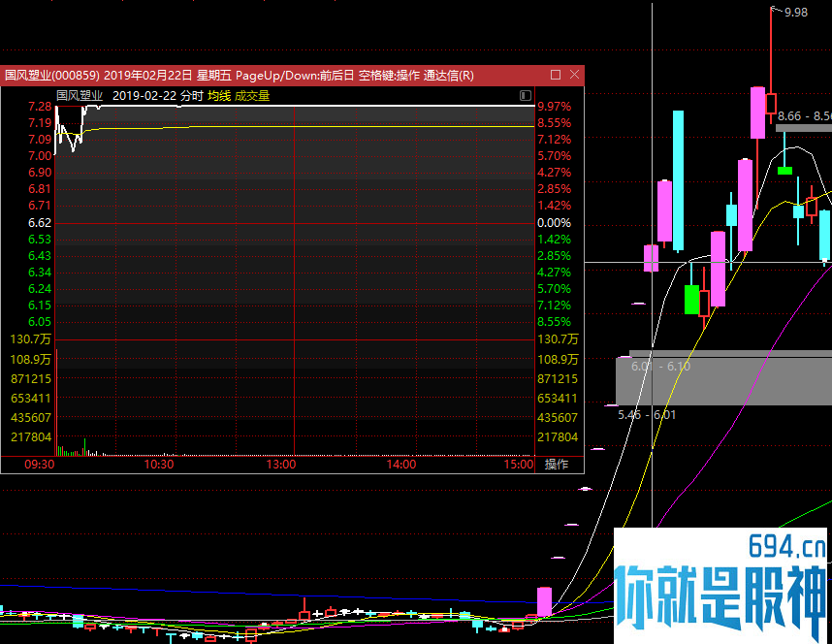The height and width of the screenshot is (644, 832).
Task: Click the small green candlestick near 8.66 label
Action: click(784, 171)
